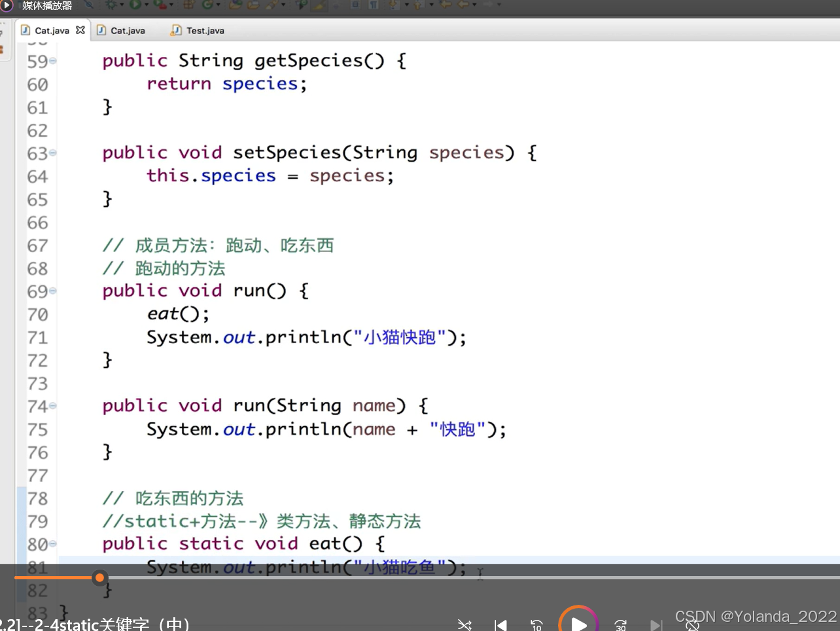The height and width of the screenshot is (631, 840).
Task: Click the video progress slider handle
Action: (99, 577)
